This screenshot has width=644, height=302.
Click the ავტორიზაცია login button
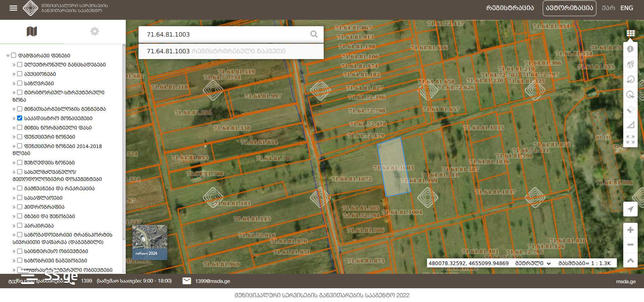click(x=569, y=8)
